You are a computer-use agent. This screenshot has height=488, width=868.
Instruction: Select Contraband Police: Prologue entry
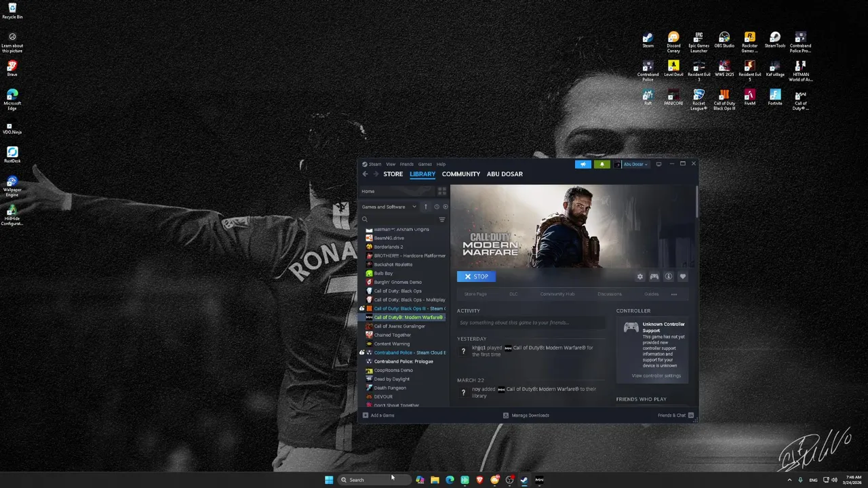(403, 361)
